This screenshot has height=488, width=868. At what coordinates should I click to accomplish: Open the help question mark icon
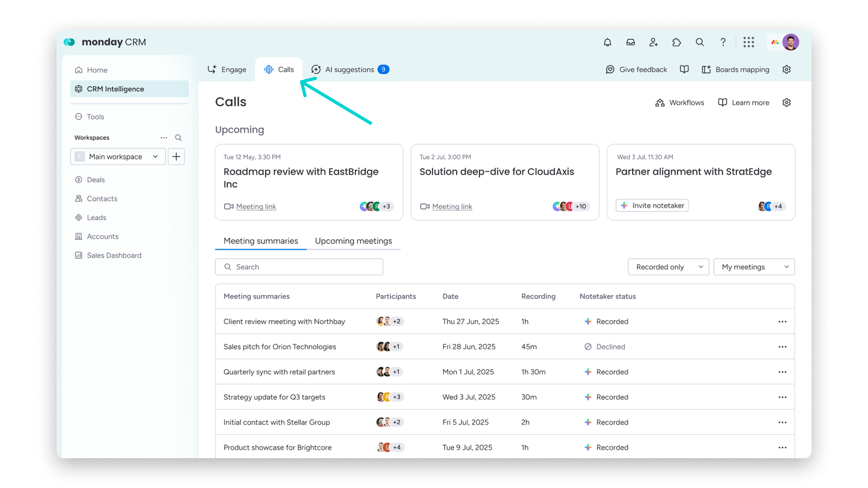(723, 42)
